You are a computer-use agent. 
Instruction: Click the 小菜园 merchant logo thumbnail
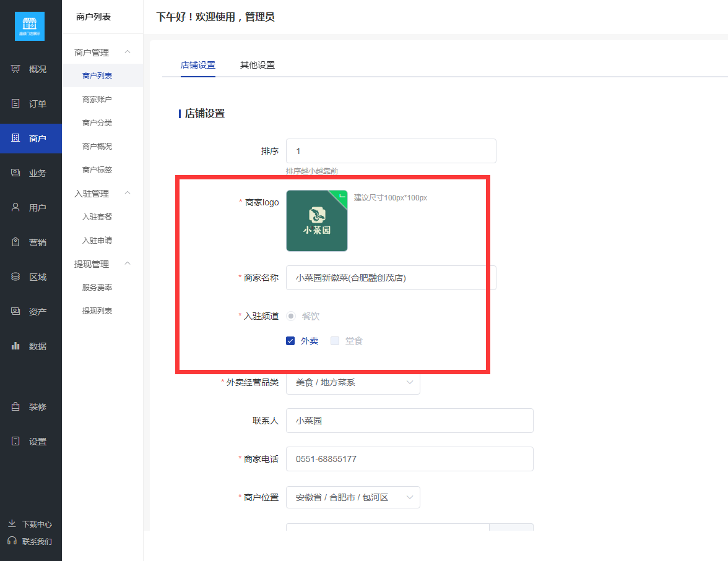[x=317, y=221]
